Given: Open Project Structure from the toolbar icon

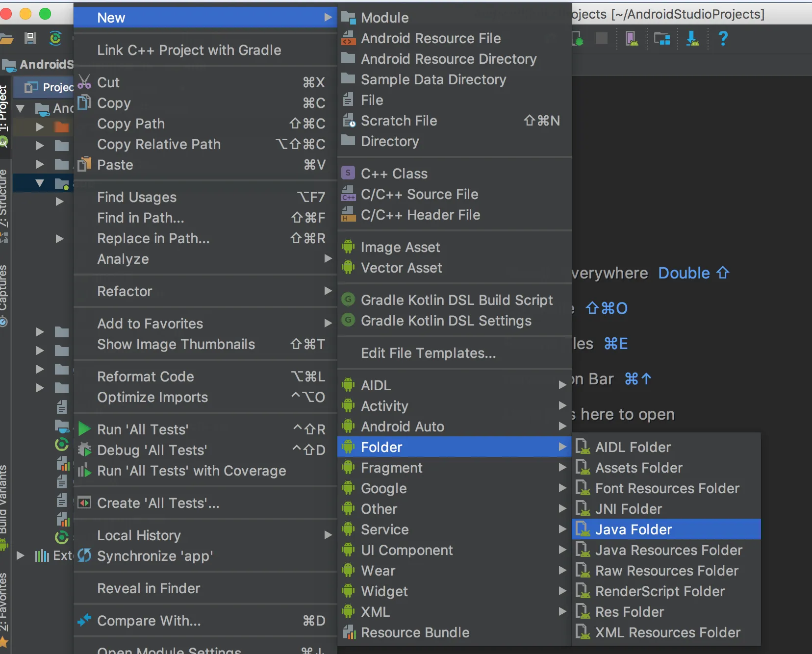Looking at the screenshot, I should coord(662,38).
